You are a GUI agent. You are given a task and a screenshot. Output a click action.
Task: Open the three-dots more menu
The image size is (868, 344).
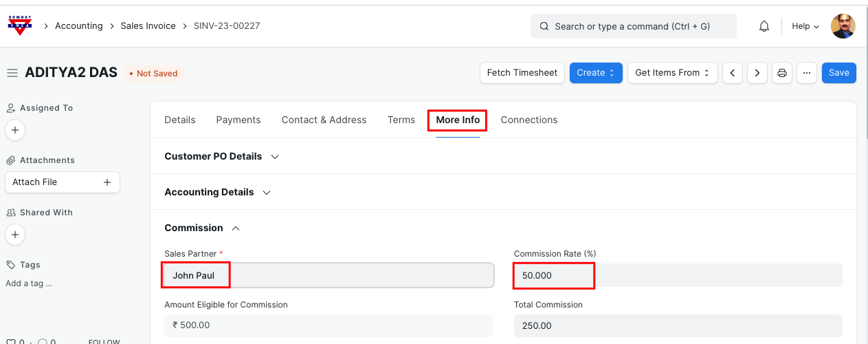point(806,73)
